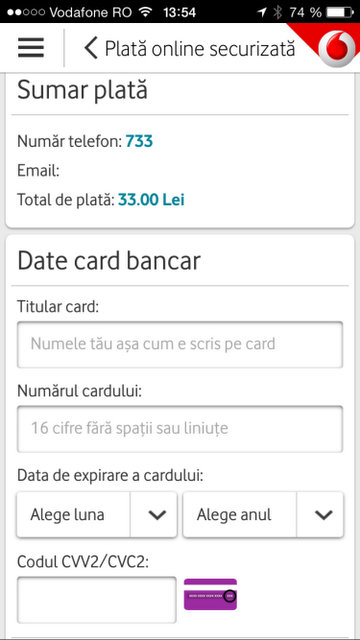Image resolution: width=360 pixels, height=640 pixels.
Task: Focus the Titular card name field
Action: 180,344
